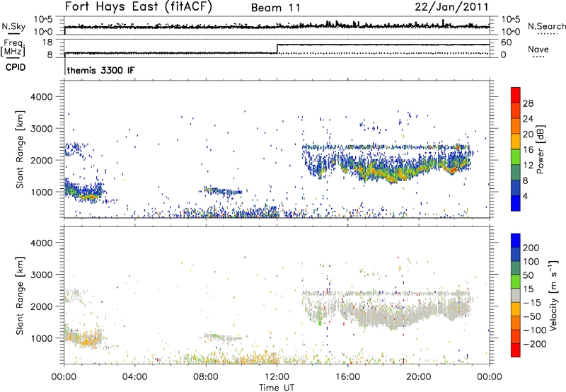
Task: Click the '16:00' time tick label
Action: (347, 377)
